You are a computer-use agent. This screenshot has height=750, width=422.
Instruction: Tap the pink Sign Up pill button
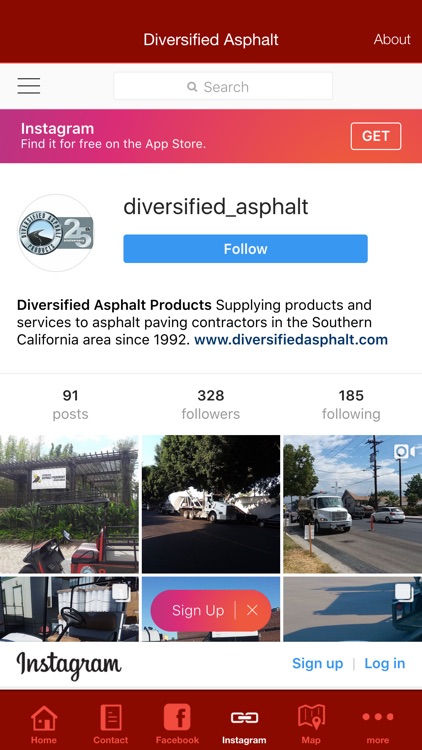[x=198, y=610]
